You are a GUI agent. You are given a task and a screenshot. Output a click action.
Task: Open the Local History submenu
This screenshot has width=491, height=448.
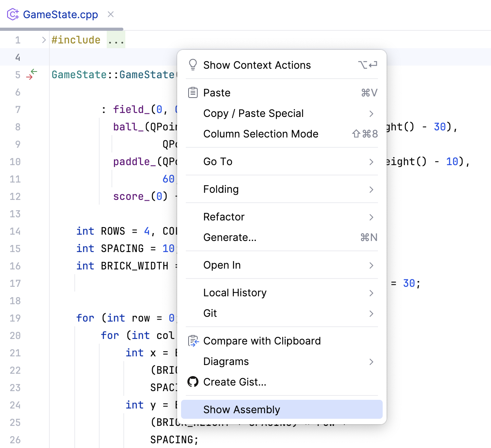coord(235,293)
